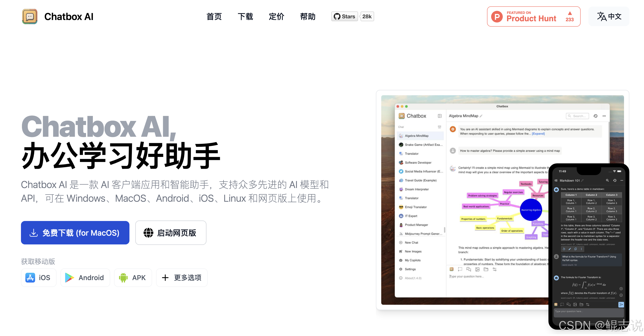The width and height of the screenshot is (644, 336).
Task: Open the 定价 pricing page
Action: coord(276,17)
